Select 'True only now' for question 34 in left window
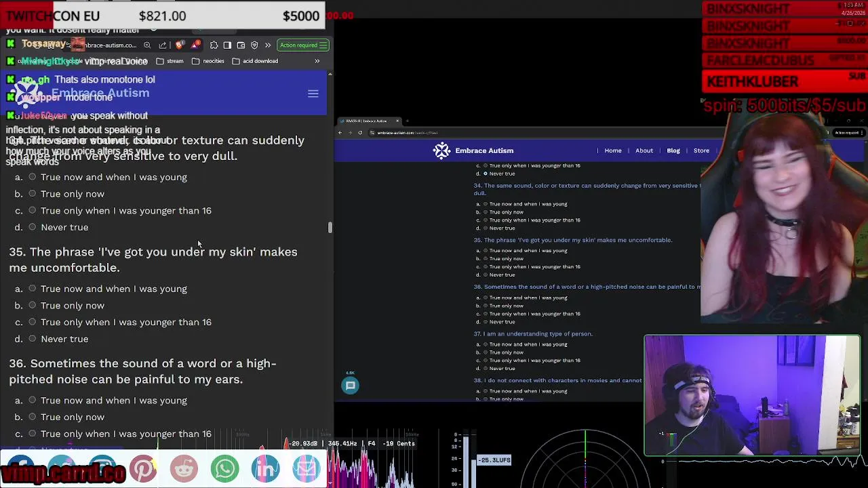 click(x=32, y=194)
